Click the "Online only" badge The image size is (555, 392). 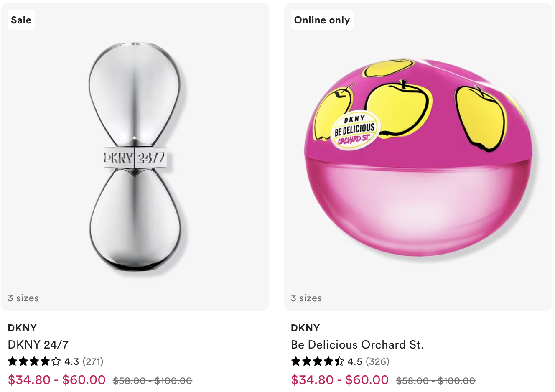click(322, 20)
